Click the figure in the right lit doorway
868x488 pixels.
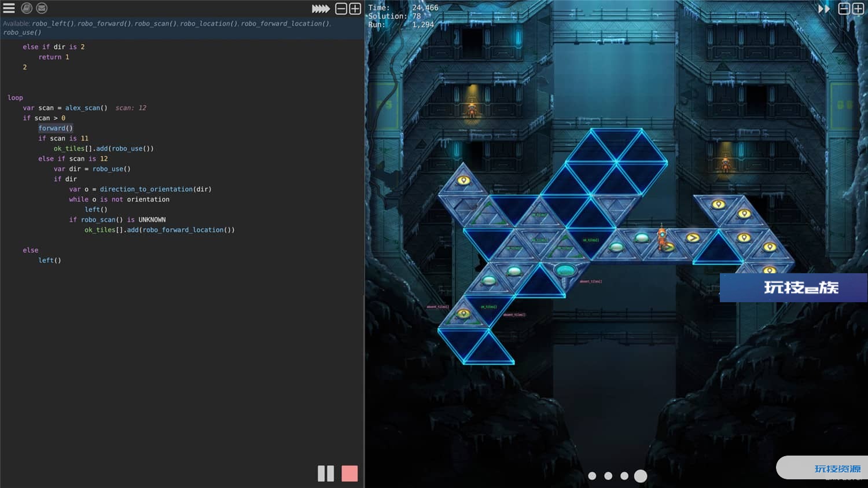725,164
